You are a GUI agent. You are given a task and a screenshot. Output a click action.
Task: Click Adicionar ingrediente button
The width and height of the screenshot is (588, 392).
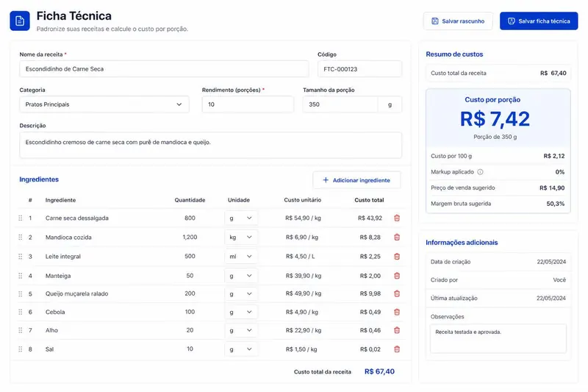click(356, 180)
